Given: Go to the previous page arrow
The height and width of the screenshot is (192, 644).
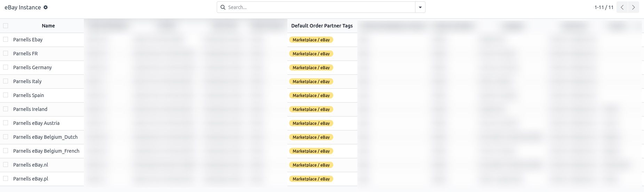Looking at the screenshot, I should tap(622, 7).
